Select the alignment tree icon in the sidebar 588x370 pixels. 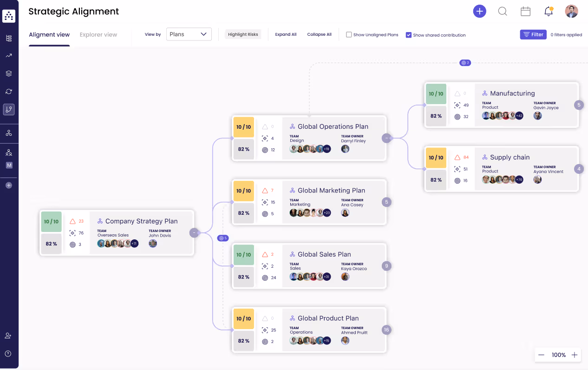[x=8, y=109]
